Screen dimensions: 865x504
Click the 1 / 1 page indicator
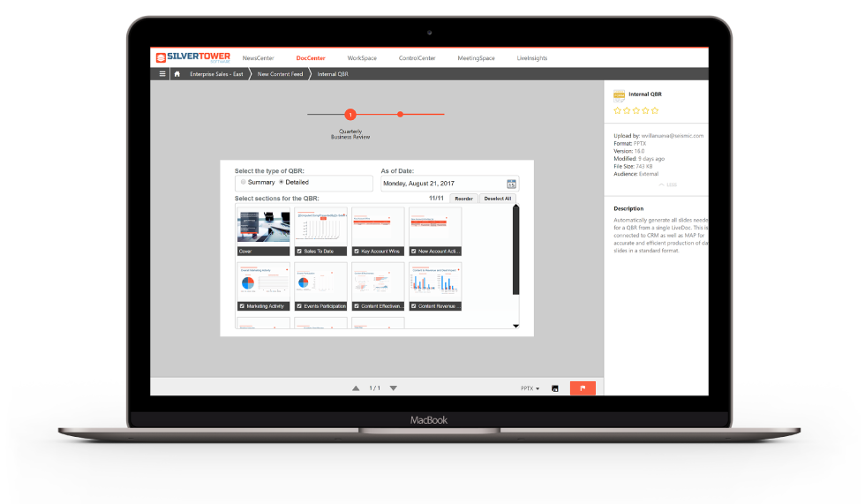(374, 388)
